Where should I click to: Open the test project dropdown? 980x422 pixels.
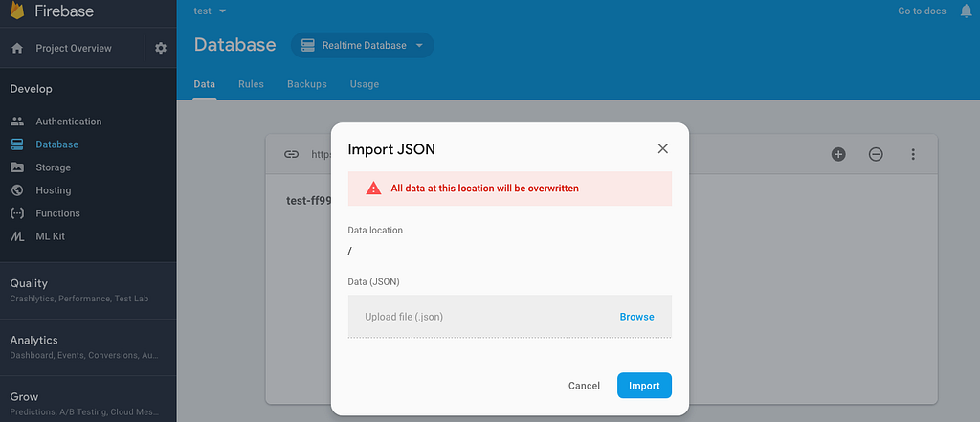click(x=210, y=11)
